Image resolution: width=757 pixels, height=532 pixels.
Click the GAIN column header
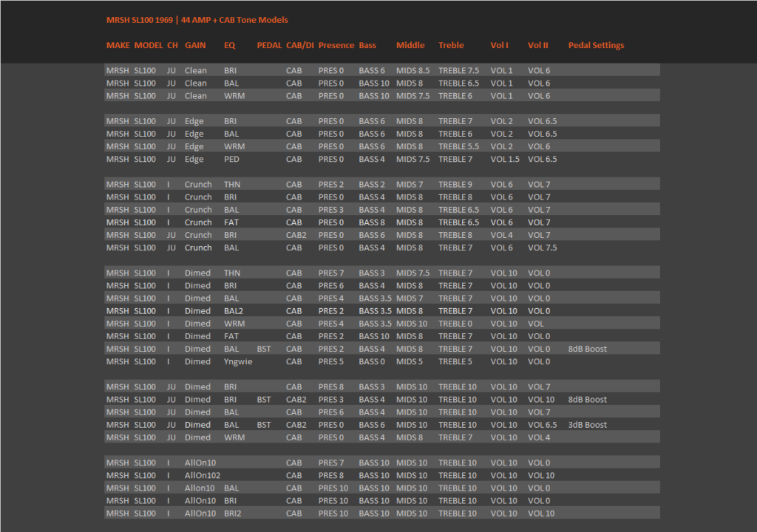[x=195, y=45]
